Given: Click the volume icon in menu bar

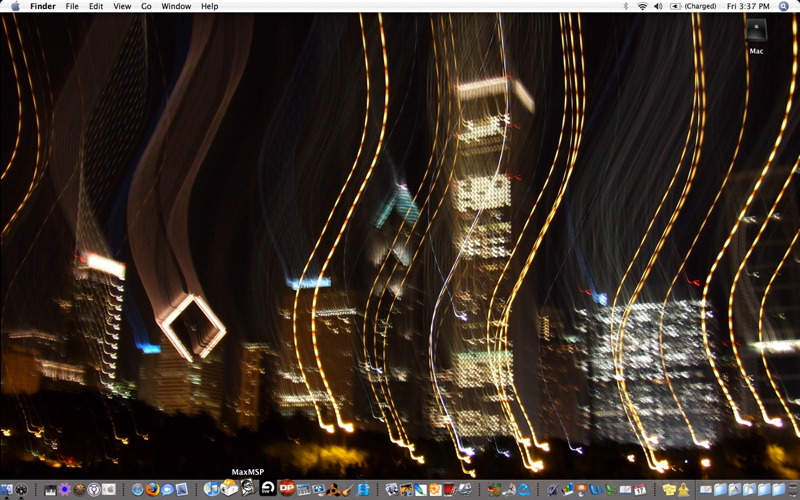Looking at the screenshot, I should point(658,6).
